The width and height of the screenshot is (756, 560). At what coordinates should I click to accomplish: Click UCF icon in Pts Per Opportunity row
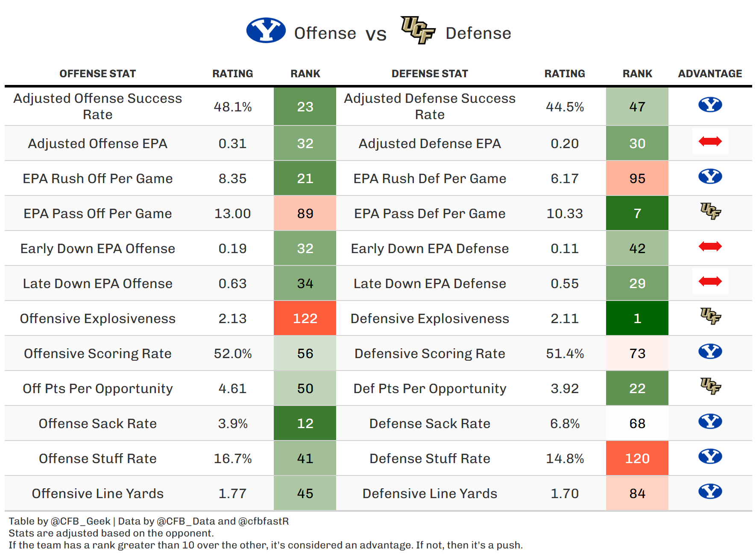click(710, 386)
